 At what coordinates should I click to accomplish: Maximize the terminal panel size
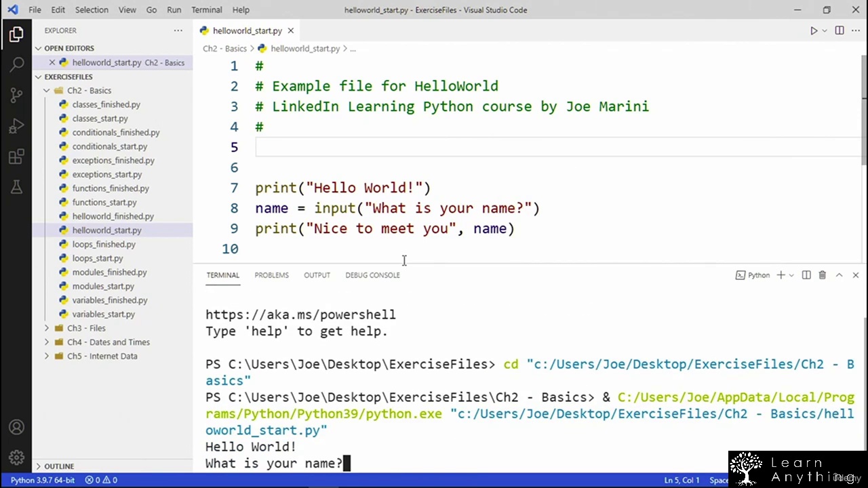(x=839, y=275)
